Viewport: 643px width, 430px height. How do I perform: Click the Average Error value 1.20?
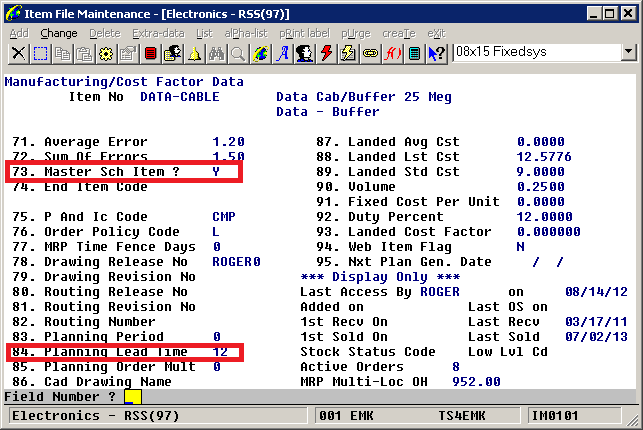tap(228, 142)
